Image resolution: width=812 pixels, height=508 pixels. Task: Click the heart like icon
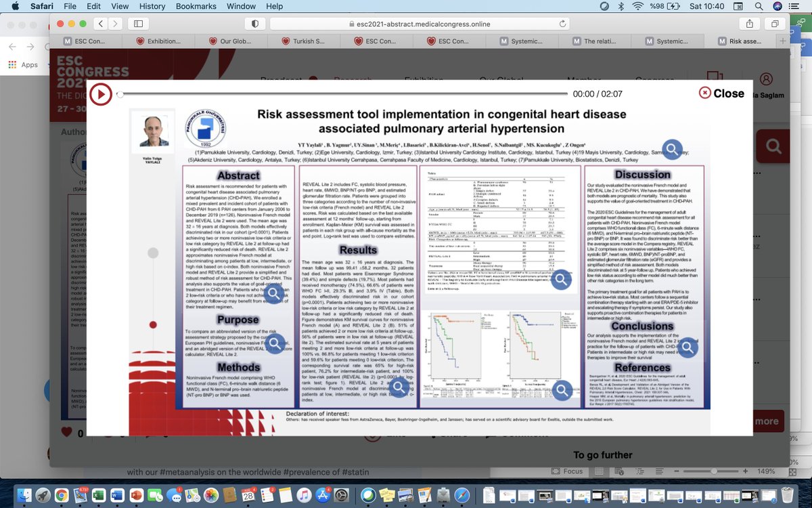[x=66, y=432]
